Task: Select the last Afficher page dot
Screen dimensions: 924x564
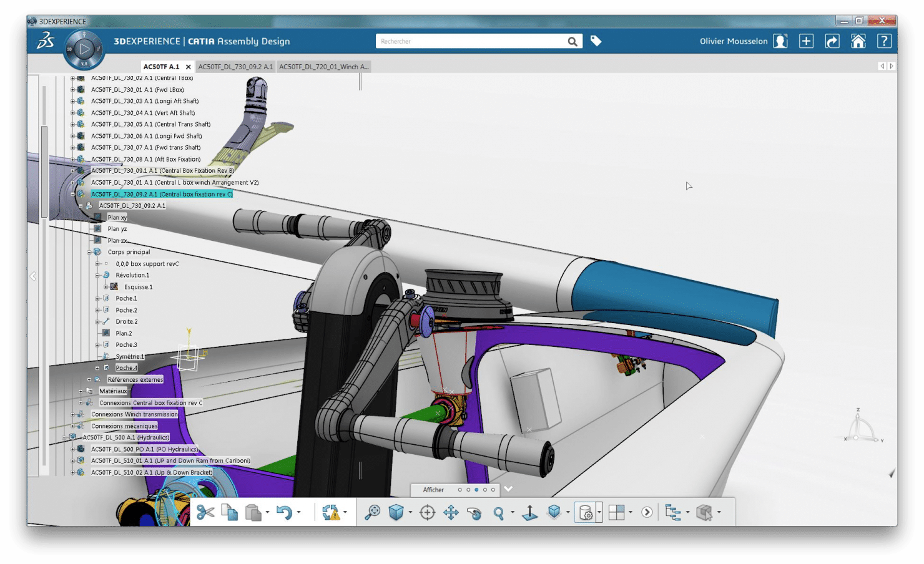Action: 493,490
